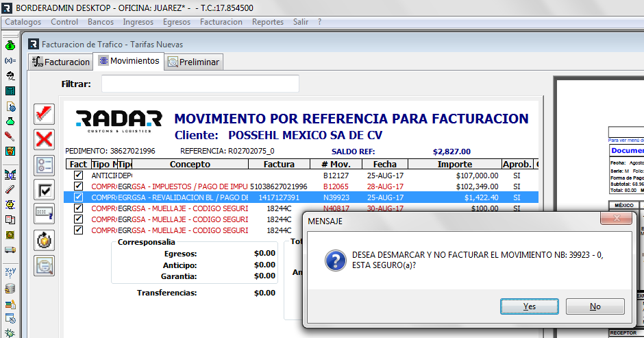Click the delivery truck sidebar icon
Image resolution: width=644 pixels, height=338 pixels.
pos(10,250)
